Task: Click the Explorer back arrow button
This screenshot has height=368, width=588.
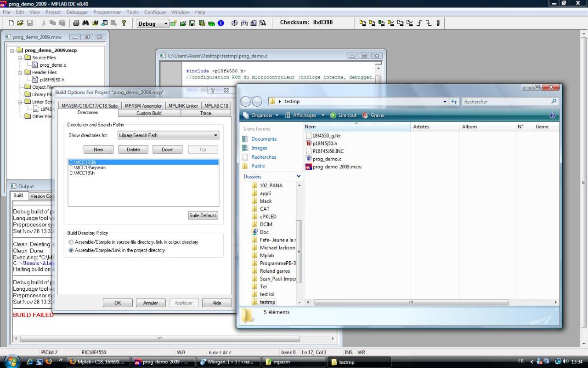Action: 246,102
